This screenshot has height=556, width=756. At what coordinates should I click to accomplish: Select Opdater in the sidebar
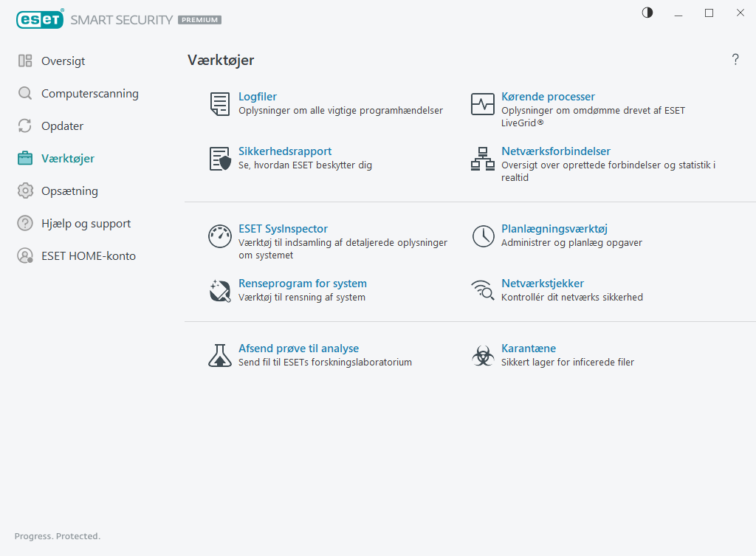tap(62, 126)
